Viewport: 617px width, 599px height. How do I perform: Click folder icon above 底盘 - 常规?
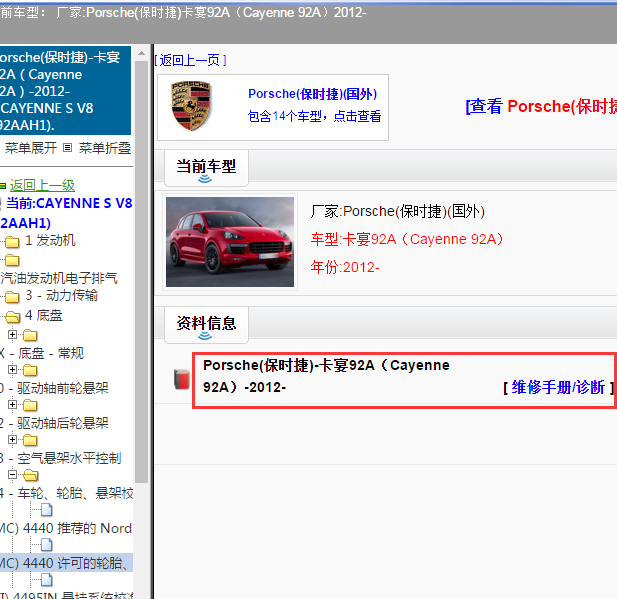click(x=30, y=335)
